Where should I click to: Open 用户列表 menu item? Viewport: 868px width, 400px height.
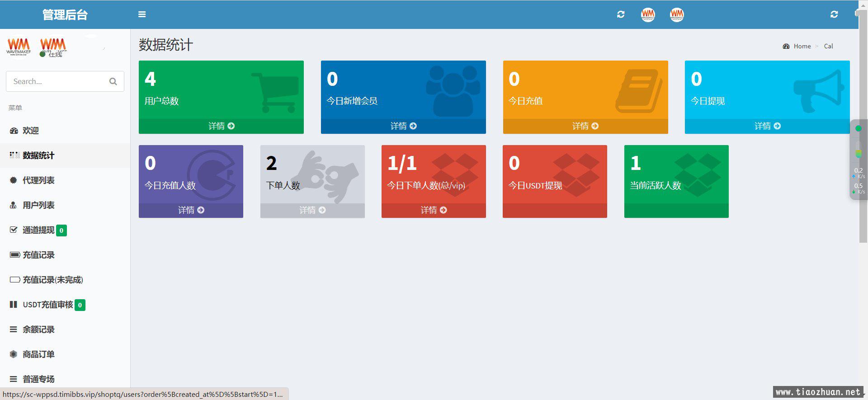(65, 205)
